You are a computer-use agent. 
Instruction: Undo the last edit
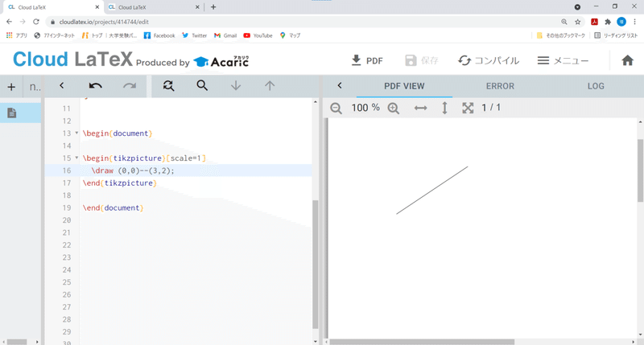95,86
